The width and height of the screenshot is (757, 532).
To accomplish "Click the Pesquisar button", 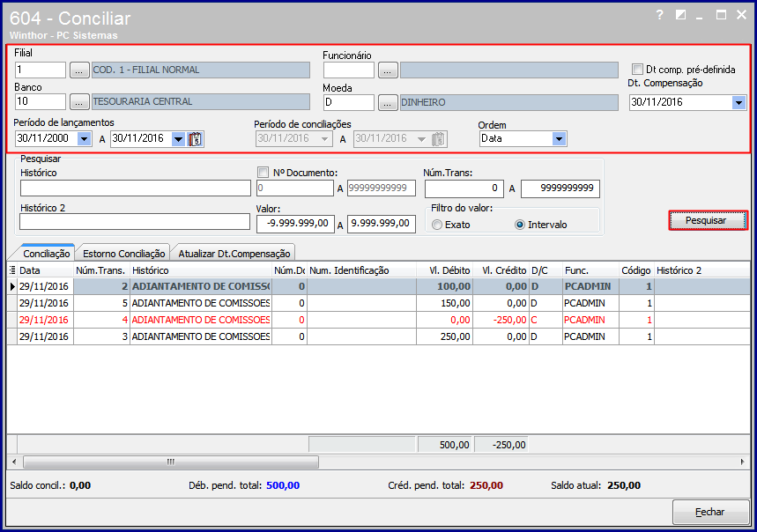I will [x=709, y=220].
